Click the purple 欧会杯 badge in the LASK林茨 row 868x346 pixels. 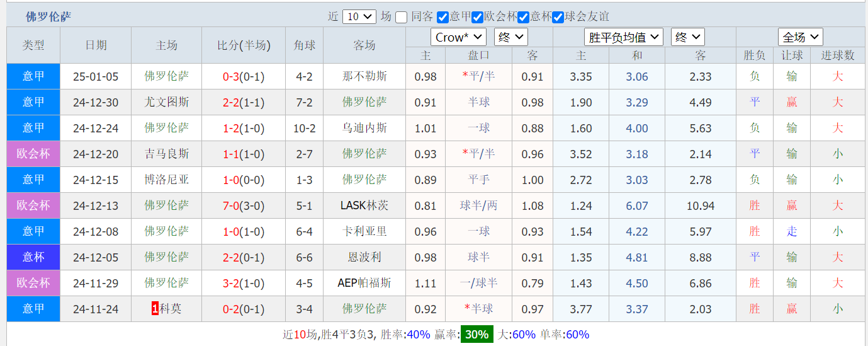tap(33, 205)
